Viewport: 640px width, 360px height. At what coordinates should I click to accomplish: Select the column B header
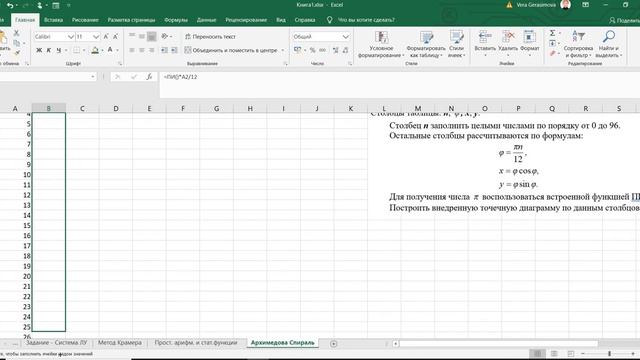[49, 109]
